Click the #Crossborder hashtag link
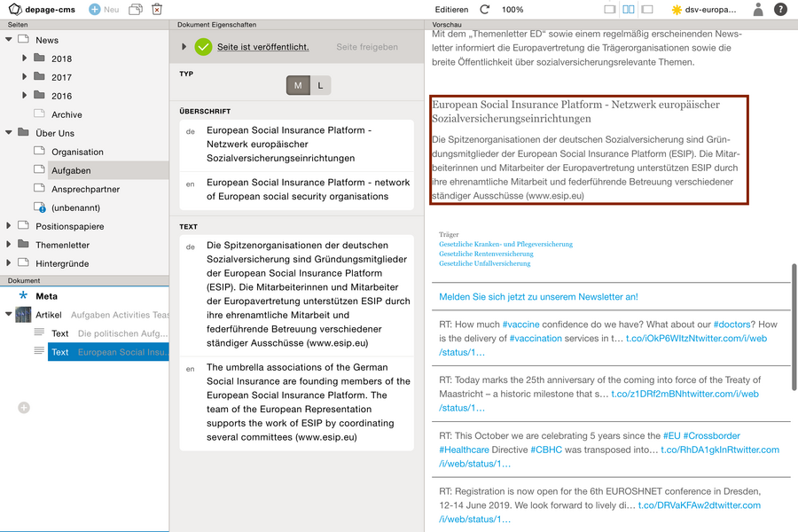The image size is (798, 532). [711, 435]
